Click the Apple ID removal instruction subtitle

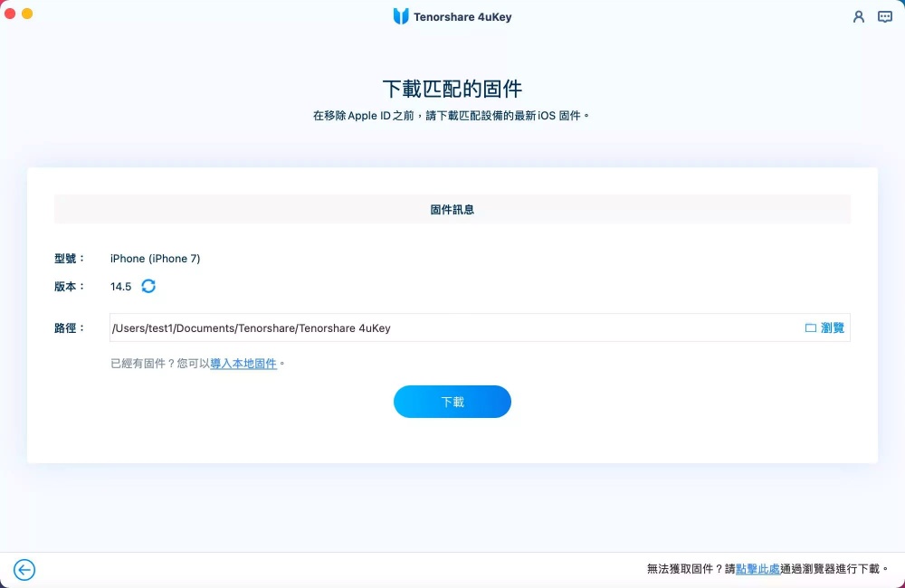pyautogui.click(x=452, y=116)
